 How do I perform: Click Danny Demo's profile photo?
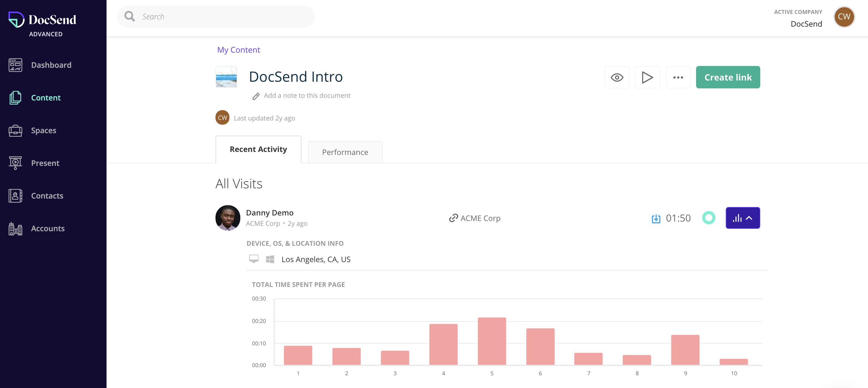[228, 218]
